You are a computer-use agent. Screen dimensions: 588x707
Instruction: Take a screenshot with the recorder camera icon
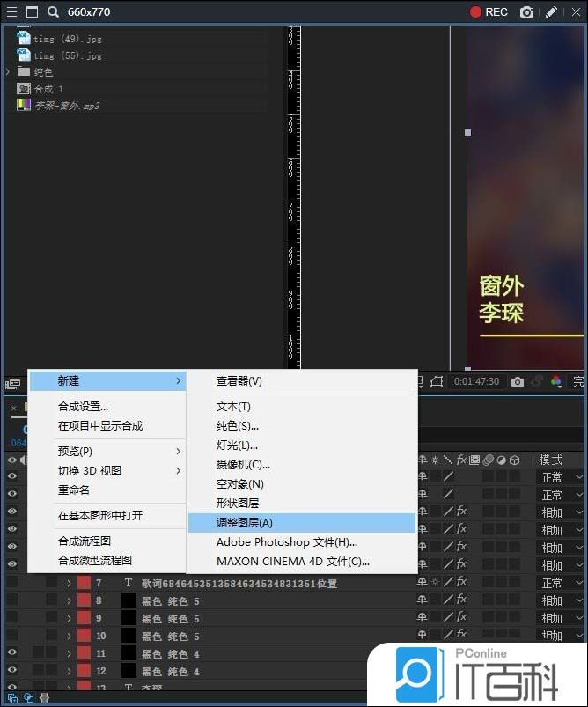point(526,12)
